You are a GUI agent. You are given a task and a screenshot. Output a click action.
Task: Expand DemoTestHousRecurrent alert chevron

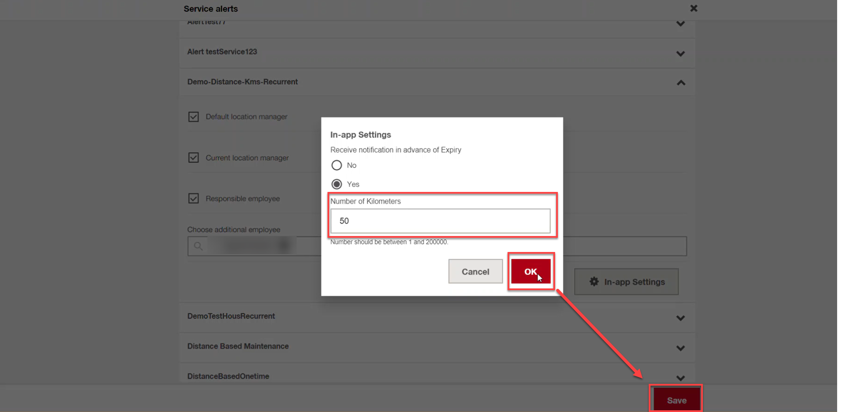[680, 318]
